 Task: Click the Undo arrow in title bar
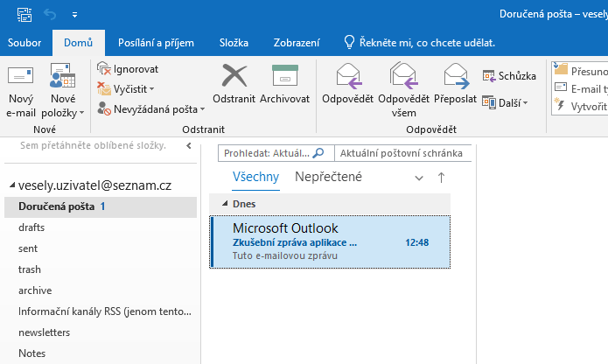pyautogui.click(x=50, y=15)
